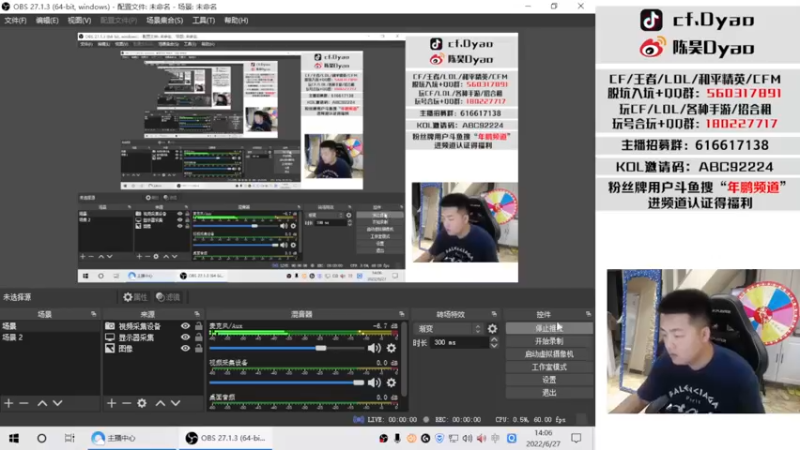Select 显示器采集 source row
This screenshot has width=800, height=450.
153,337
